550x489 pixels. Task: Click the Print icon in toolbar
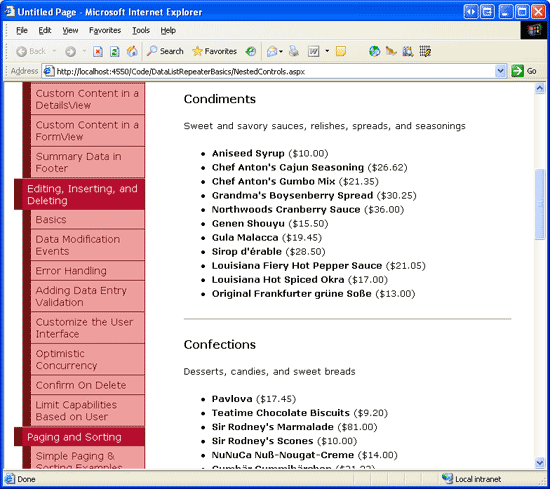click(294, 52)
